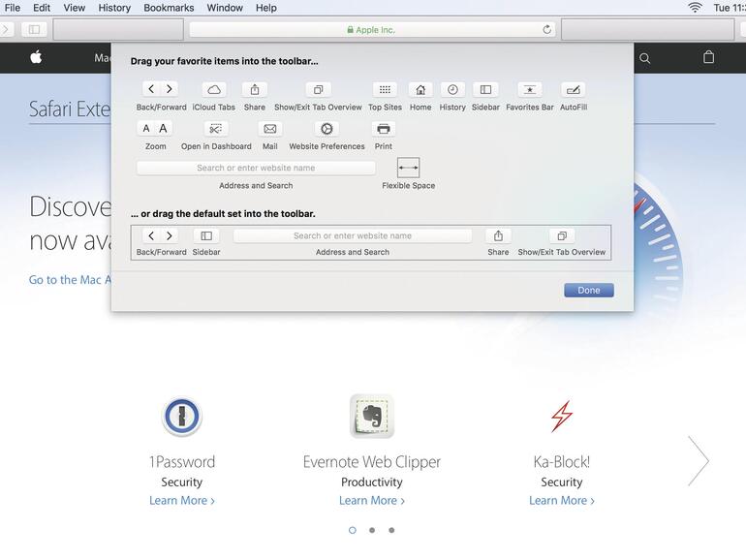Click the Share icon in favorites row
The height and width of the screenshot is (560, 746).
click(x=255, y=89)
